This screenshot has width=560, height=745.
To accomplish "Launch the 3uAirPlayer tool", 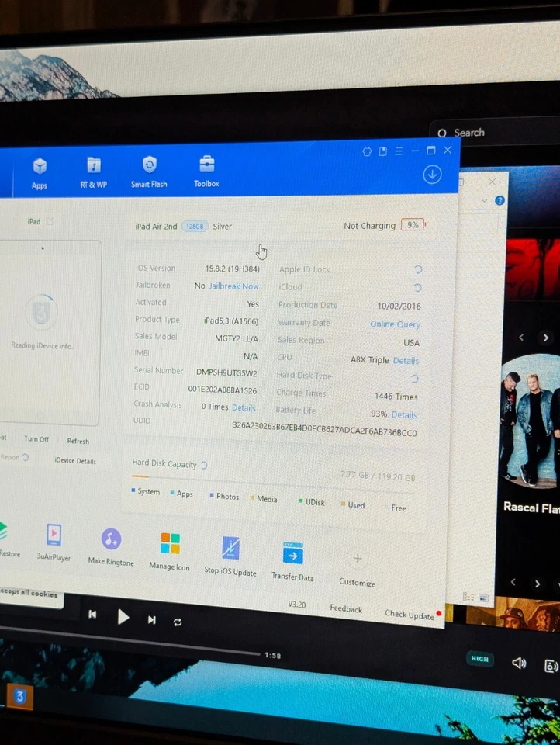I will (x=54, y=542).
